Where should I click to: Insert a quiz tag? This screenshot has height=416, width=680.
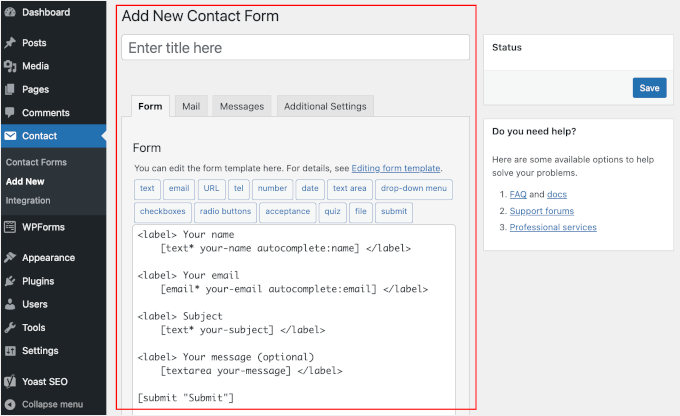click(332, 211)
